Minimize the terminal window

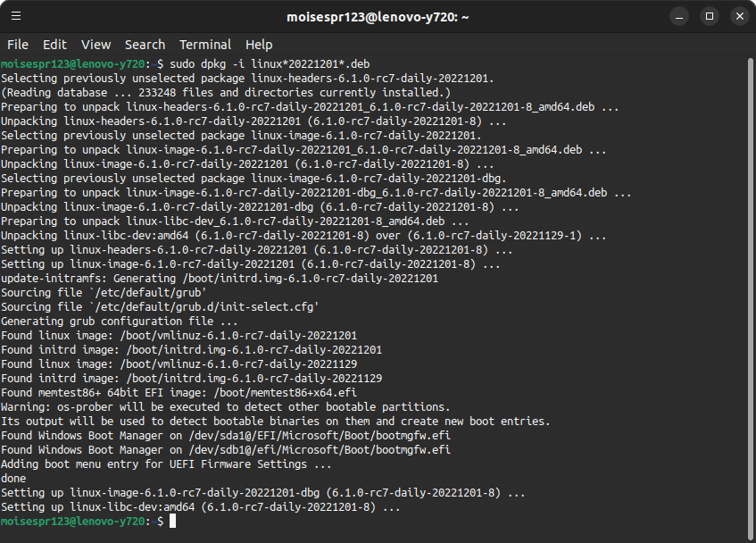tap(679, 16)
